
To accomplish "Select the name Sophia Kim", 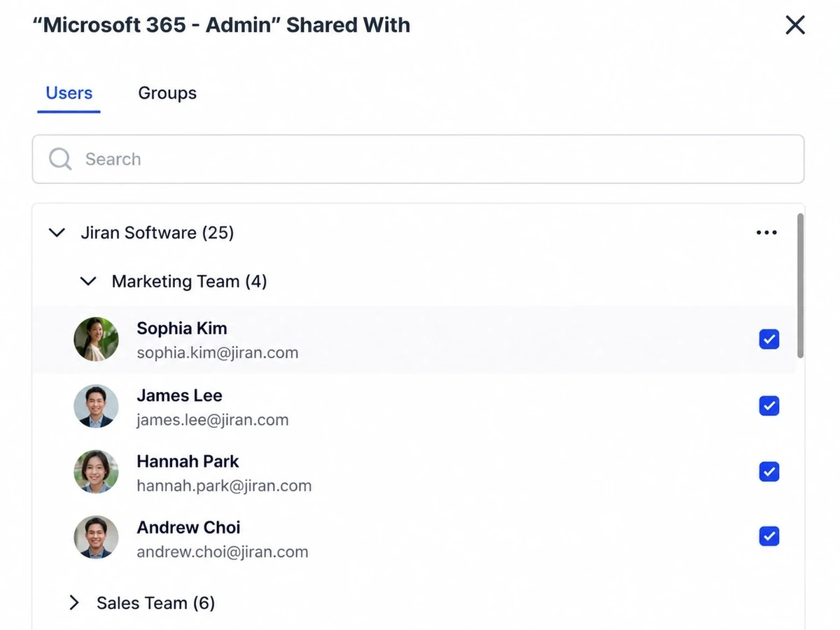I will pos(182,328).
